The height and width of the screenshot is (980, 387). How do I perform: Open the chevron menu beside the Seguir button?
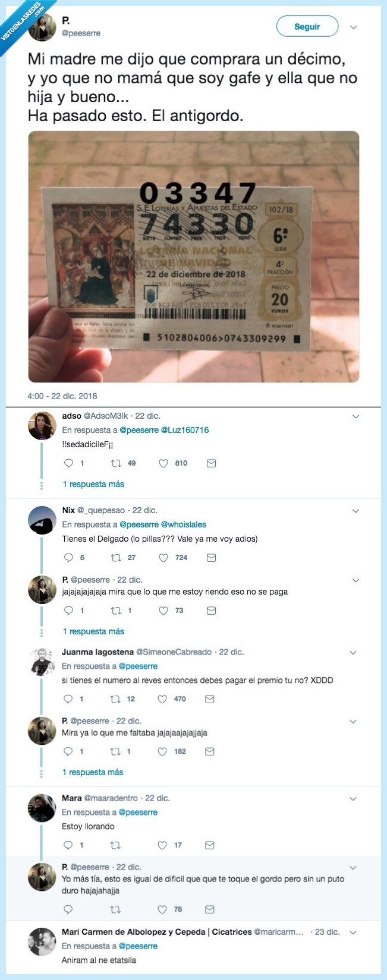coord(354,27)
